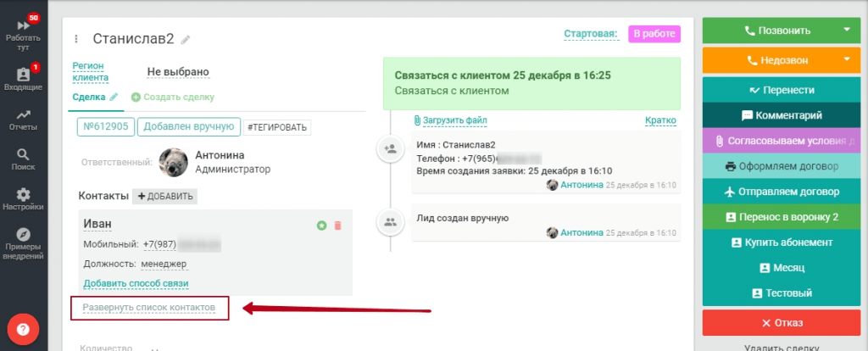Select the green Связаться с клиентом task banner

click(x=531, y=83)
